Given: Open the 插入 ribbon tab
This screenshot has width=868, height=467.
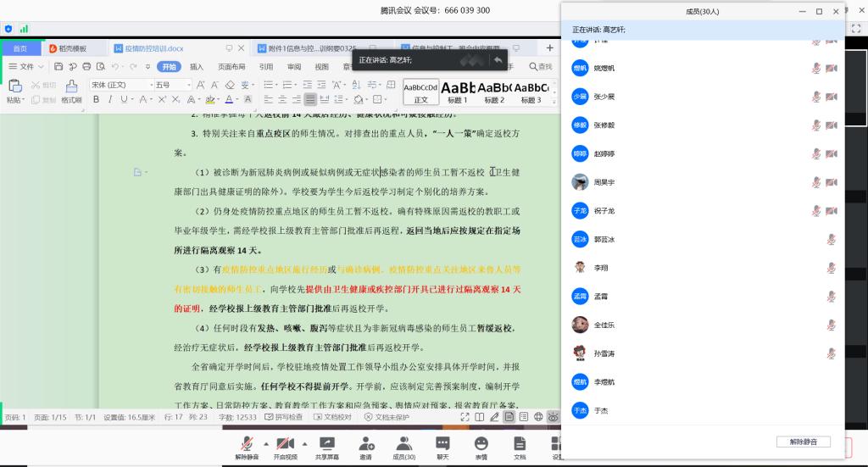Looking at the screenshot, I should 197,67.
